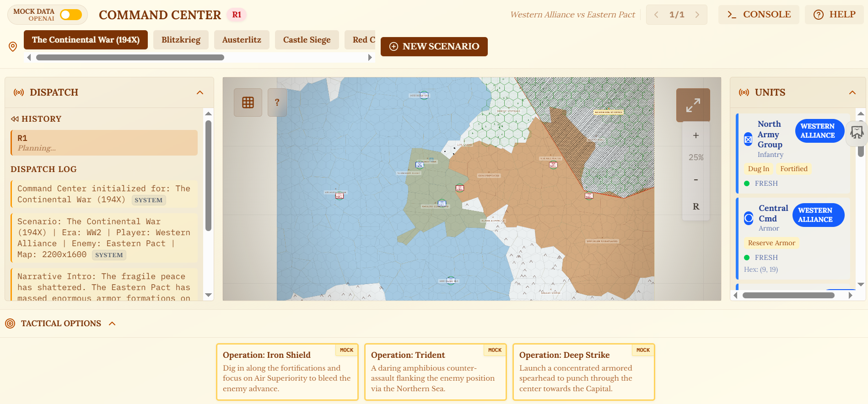Viewport: 868px width, 404px height.
Task: Collapse the Units panel chevron
Action: point(852,92)
